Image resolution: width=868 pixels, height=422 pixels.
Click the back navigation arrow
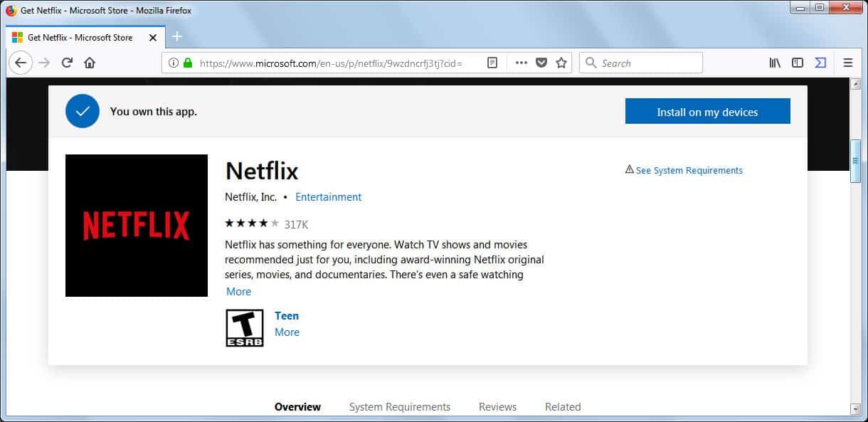[21, 63]
